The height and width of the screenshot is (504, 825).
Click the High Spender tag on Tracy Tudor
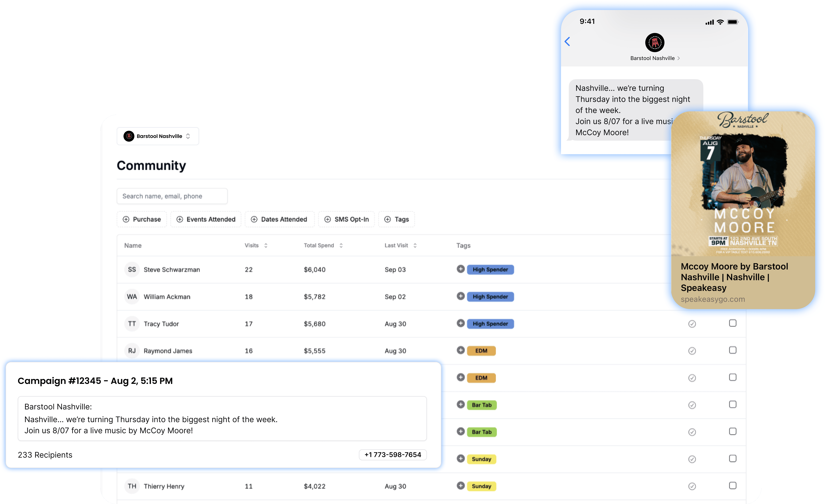pyautogui.click(x=490, y=324)
